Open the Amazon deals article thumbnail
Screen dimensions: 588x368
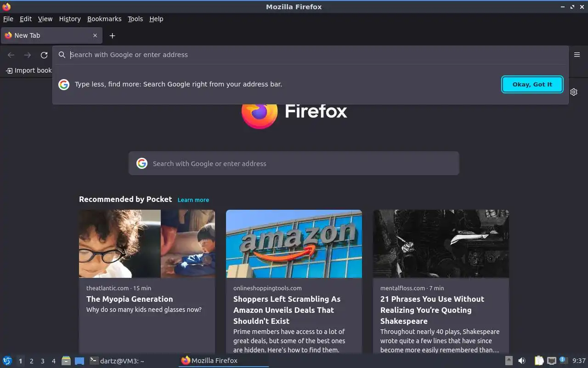tap(294, 244)
